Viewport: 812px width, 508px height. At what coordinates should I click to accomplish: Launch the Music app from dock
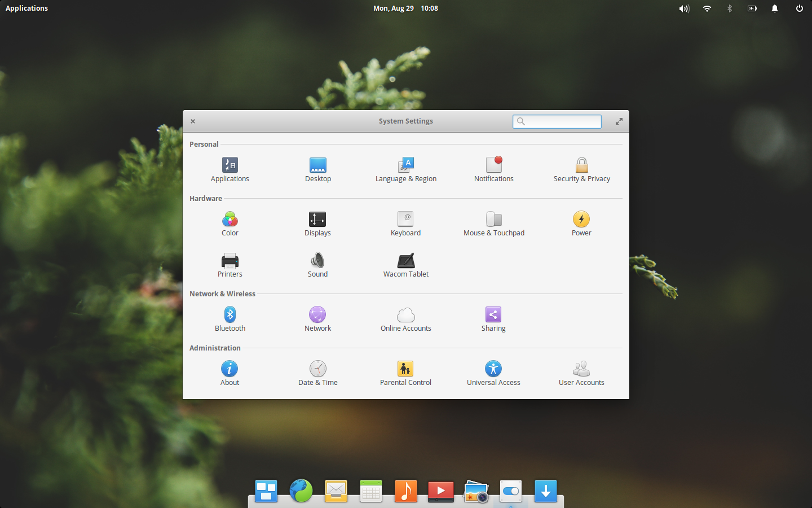pos(406,491)
